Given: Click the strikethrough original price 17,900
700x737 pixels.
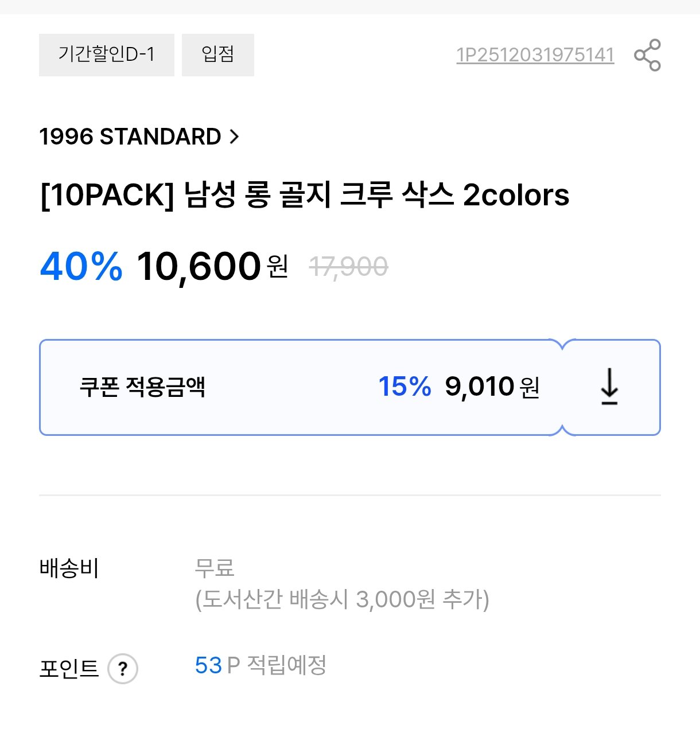Looking at the screenshot, I should pos(349,266).
